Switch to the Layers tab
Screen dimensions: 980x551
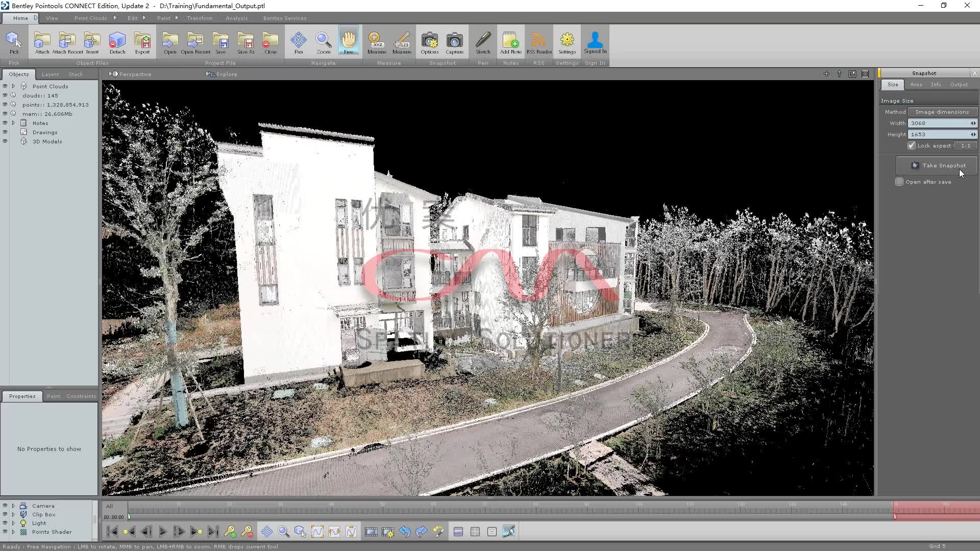pyautogui.click(x=50, y=74)
